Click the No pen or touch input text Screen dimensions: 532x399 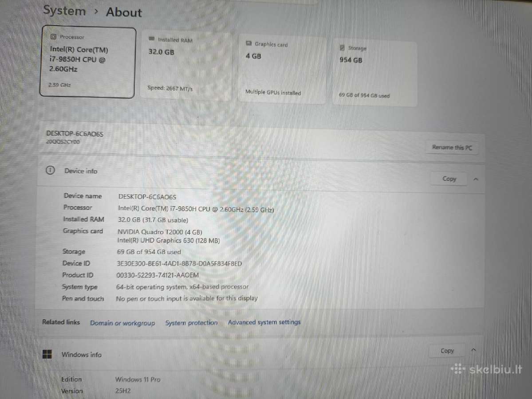pos(187,298)
